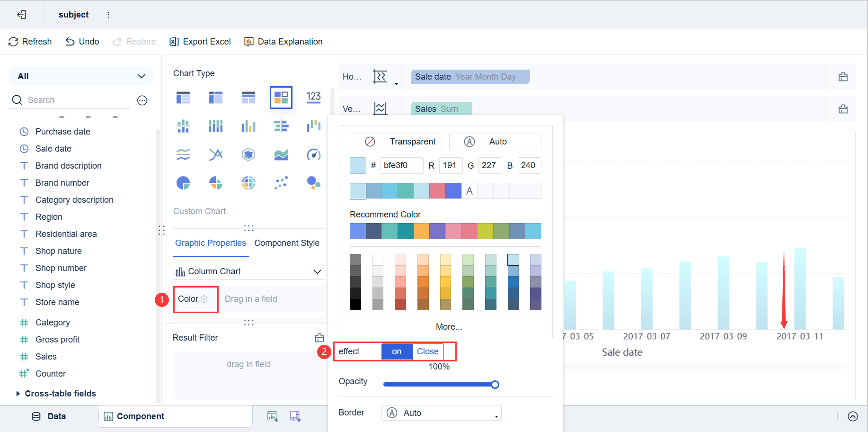Select the scatter plot chart type icon
Viewport: 868px width, 432px height.
click(281, 182)
